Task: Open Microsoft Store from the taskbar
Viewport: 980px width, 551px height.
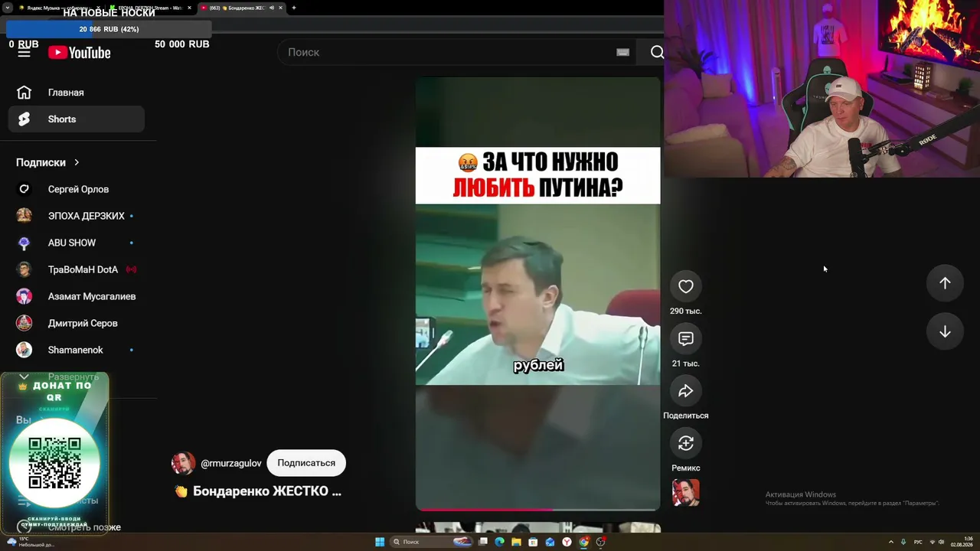Action: click(x=533, y=542)
